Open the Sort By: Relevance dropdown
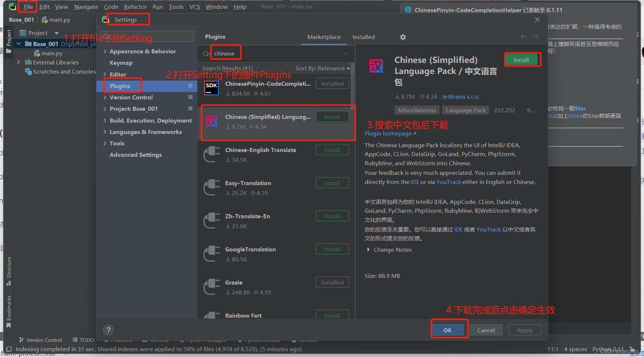 (x=323, y=68)
